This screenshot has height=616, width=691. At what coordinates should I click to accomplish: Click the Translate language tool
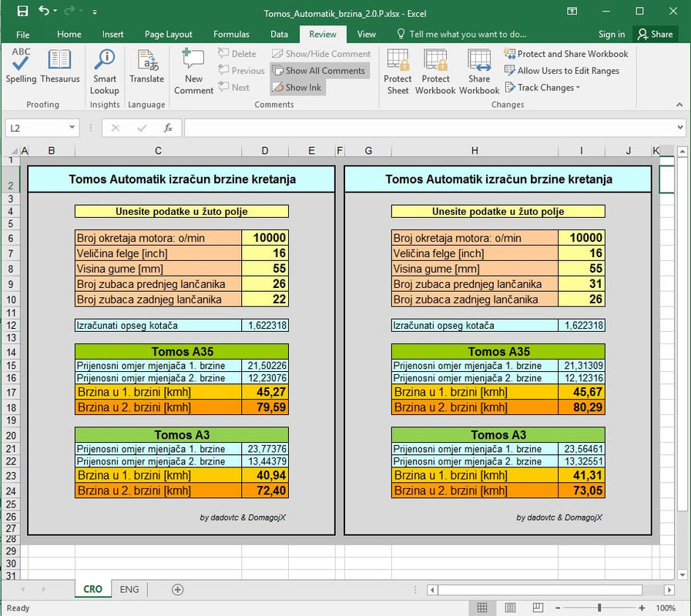pos(146,65)
